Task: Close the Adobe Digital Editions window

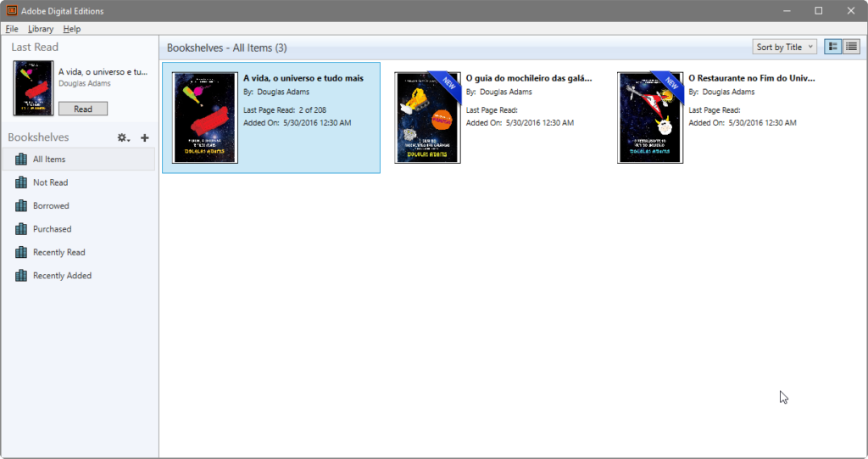Action: (851, 10)
